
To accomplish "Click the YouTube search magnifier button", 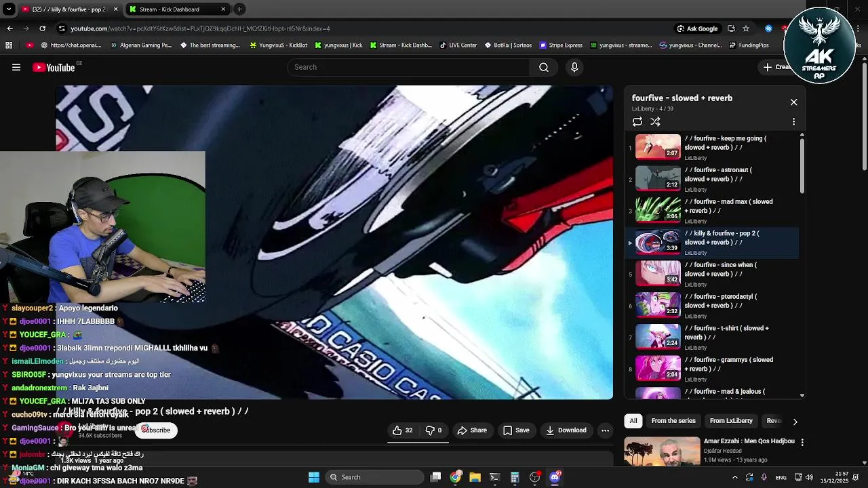I will [543, 67].
